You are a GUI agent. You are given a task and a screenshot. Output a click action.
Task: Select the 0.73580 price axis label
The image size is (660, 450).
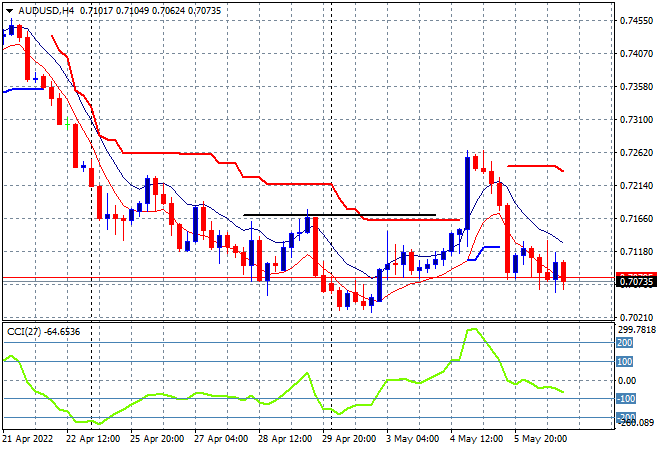pyautogui.click(x=636, y=86)
